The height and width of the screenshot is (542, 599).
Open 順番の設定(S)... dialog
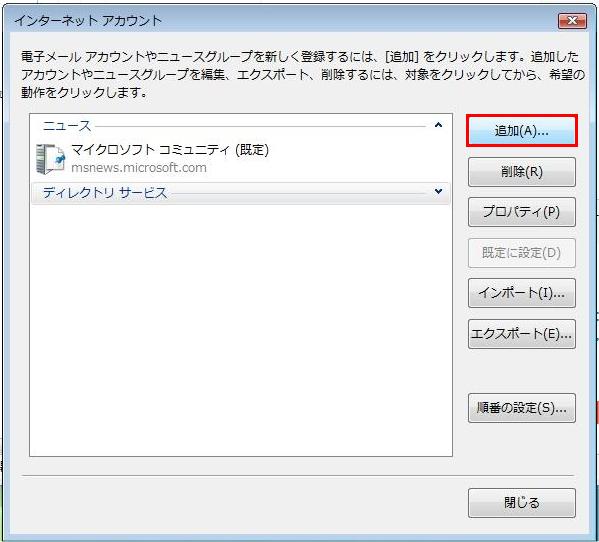pyautogui.click(x=521, y=408)
